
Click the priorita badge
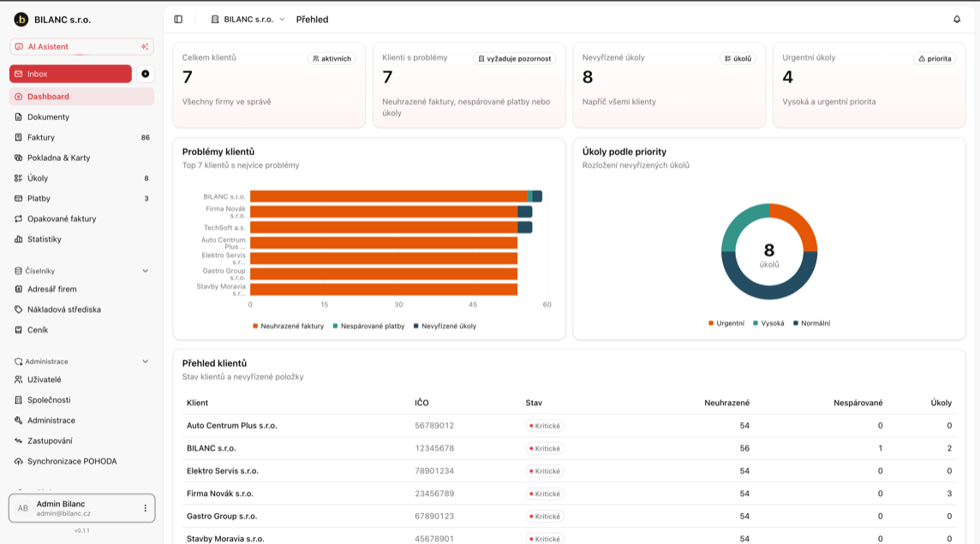935,58
